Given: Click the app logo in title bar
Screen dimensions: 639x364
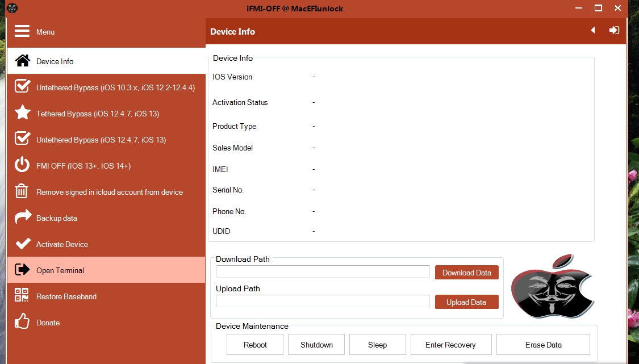Looking at the screenshot, I should pos(12,8).
